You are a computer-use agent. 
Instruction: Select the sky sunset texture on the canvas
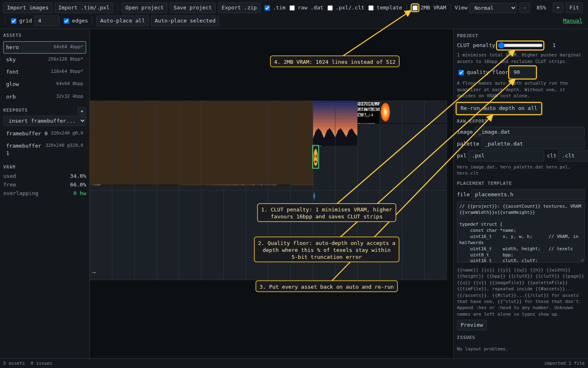(335, 123)
